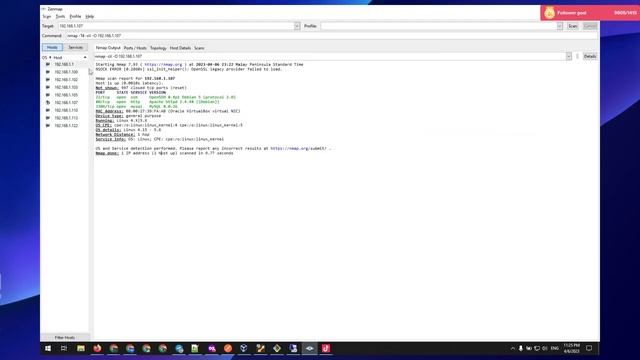This screenshot has width=640, height=360.
Task: Click the Profile input field
Action: click(438, 26)
